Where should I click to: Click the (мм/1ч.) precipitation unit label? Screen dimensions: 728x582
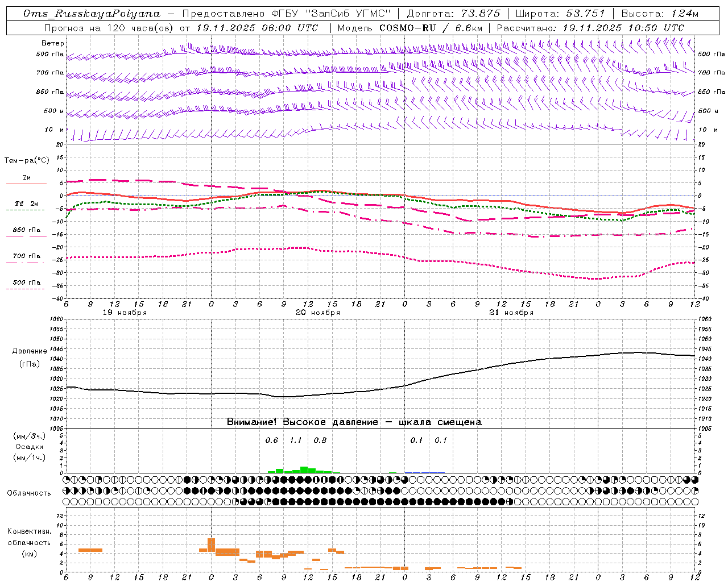30,458
